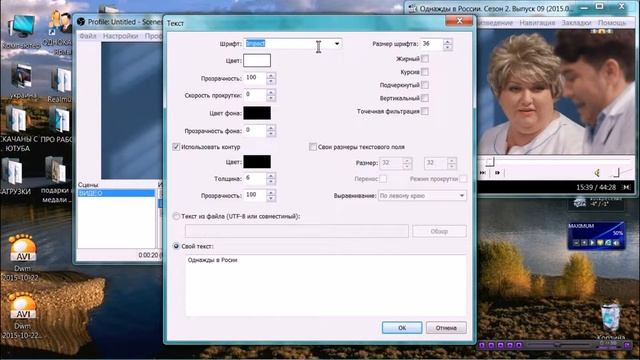The height and width of the screenshot is (360, 640).
Task: Enable the Точечная фильтрация checkbox
Action: [425, 111]
